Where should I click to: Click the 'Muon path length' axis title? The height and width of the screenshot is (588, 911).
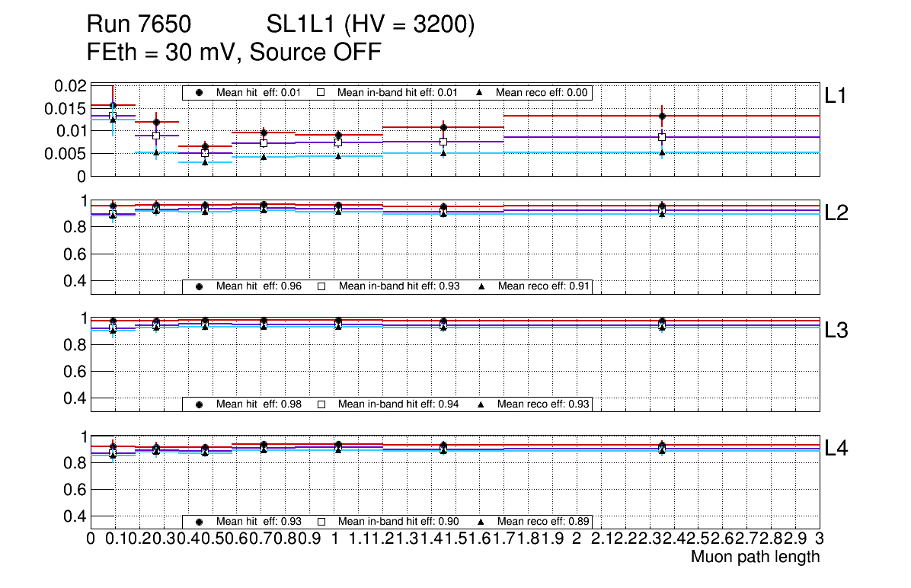(755, 557)
